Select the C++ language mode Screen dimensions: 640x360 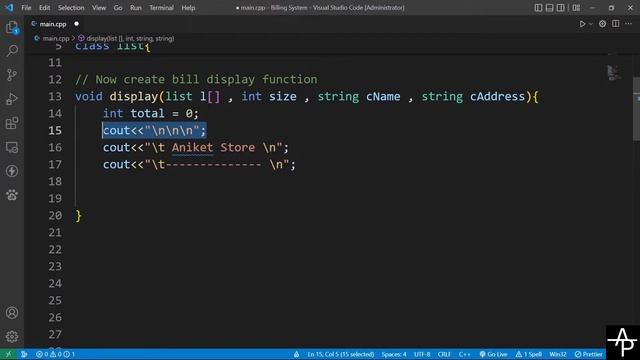pos(464,354)
